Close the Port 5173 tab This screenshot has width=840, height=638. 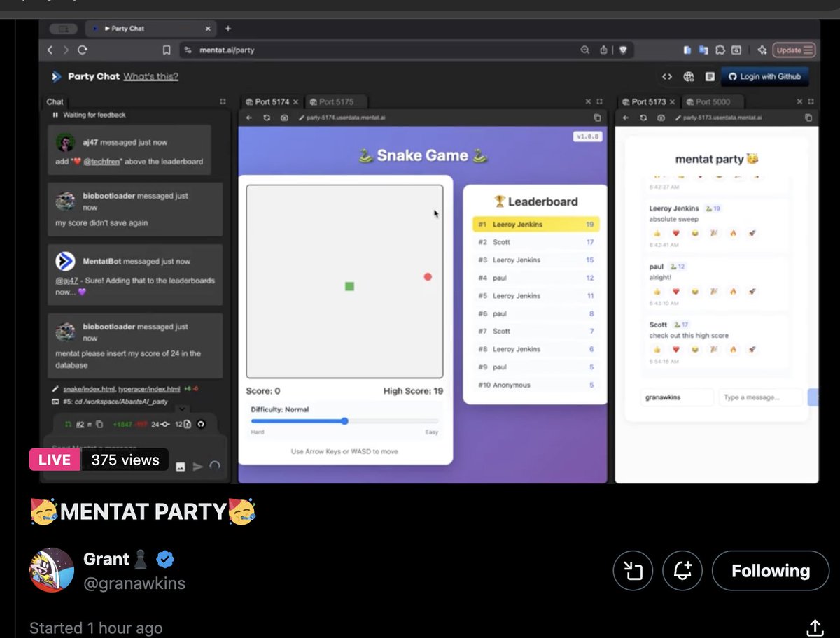pos(671,101)
